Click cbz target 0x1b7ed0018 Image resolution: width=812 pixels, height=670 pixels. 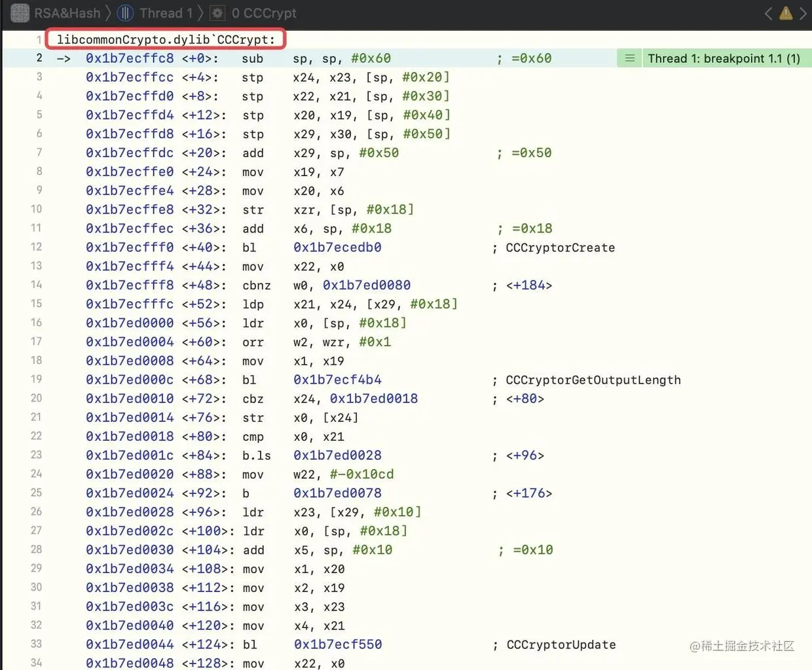point(374,399)
